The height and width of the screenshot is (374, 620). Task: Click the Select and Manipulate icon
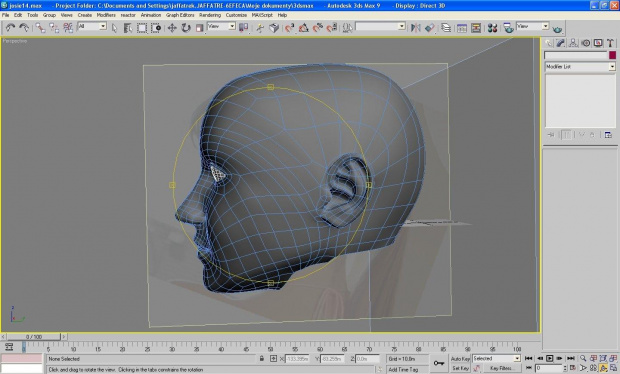260,28
